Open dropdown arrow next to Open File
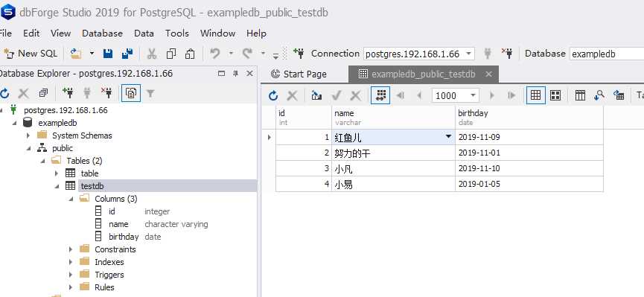 (x=92, y=54)
